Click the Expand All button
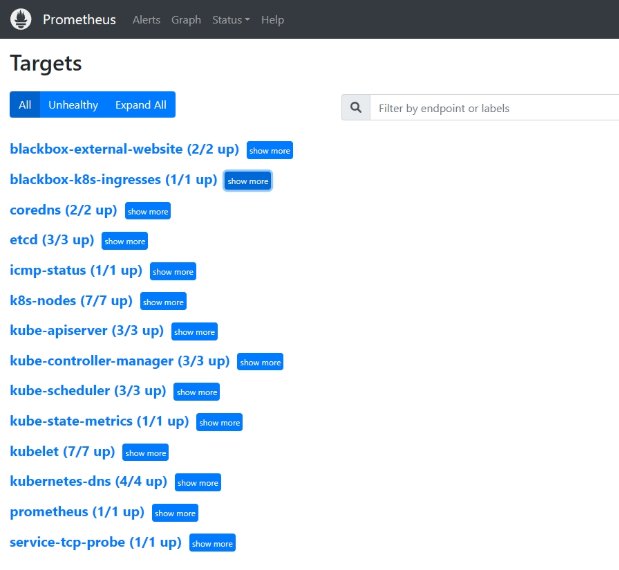619x570 pixels. (141, 105)
